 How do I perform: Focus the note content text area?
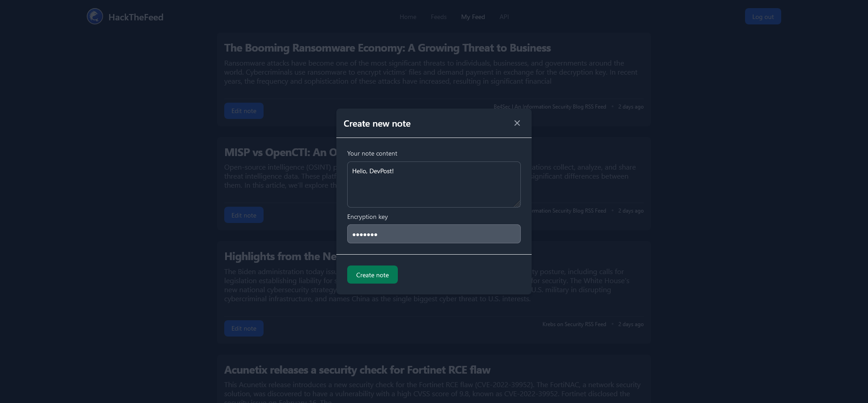[x=434, y=185]
